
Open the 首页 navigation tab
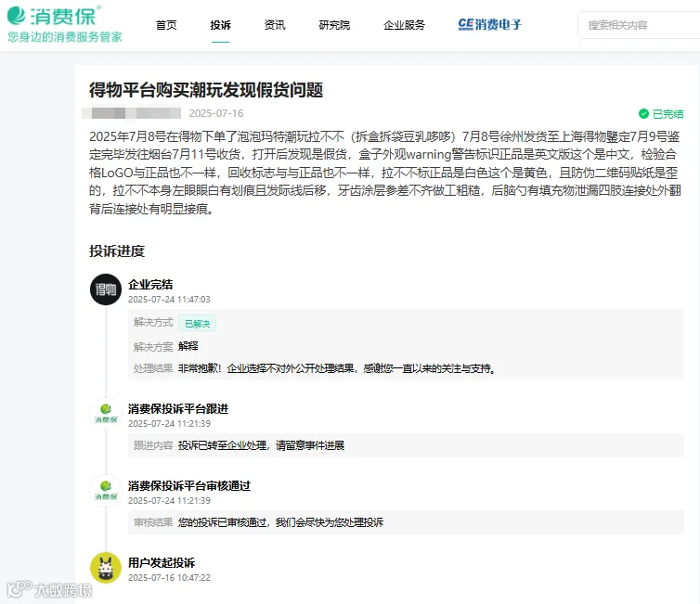tap(166, 25)
